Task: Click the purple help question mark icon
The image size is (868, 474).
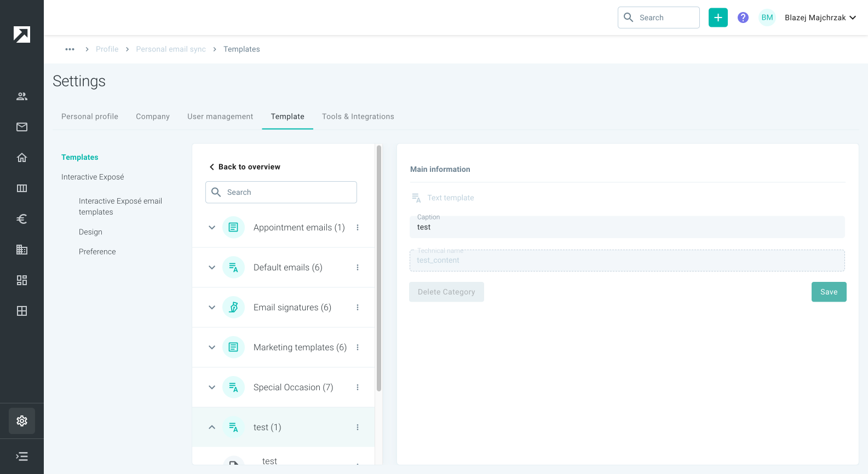Action: pos(743,18)
